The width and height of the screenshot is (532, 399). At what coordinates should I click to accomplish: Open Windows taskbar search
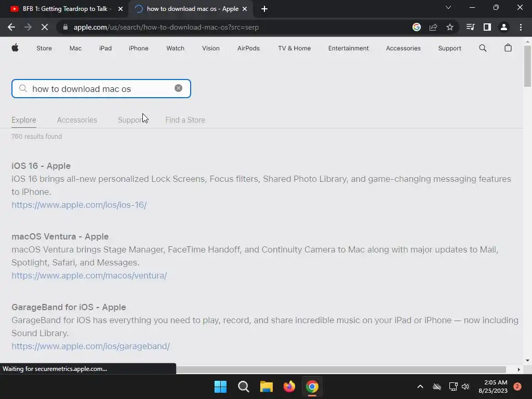coord(243,387)
